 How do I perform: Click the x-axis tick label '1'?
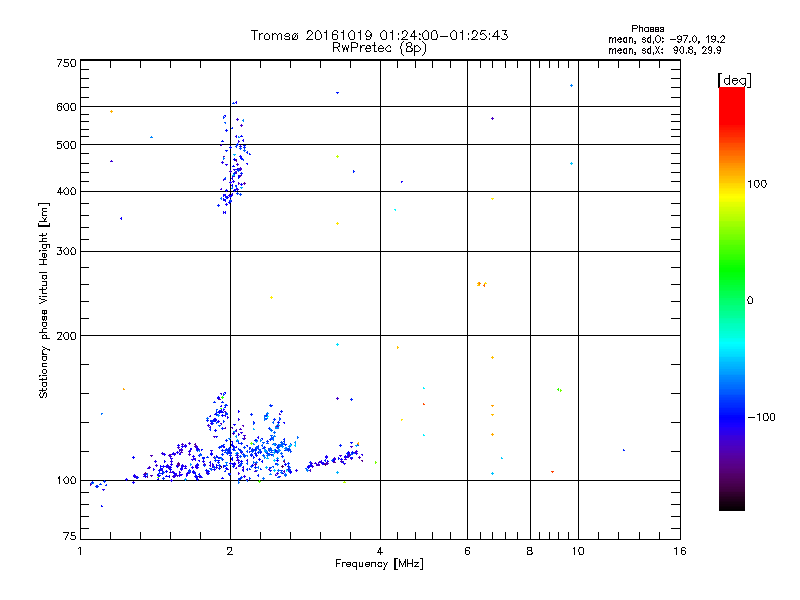pyautogui.click(x=80, y=551)
